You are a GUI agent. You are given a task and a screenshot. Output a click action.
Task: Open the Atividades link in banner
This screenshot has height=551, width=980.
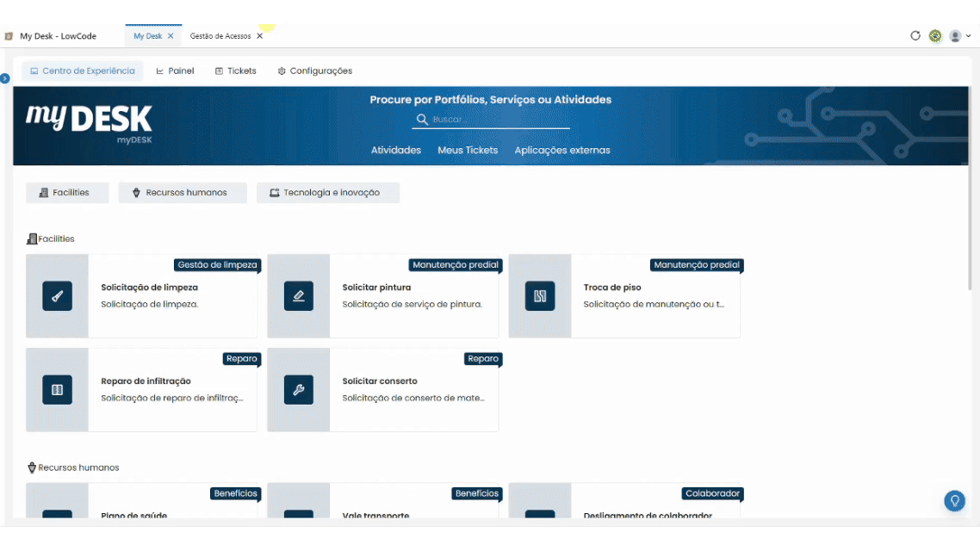tap(395, 150)
